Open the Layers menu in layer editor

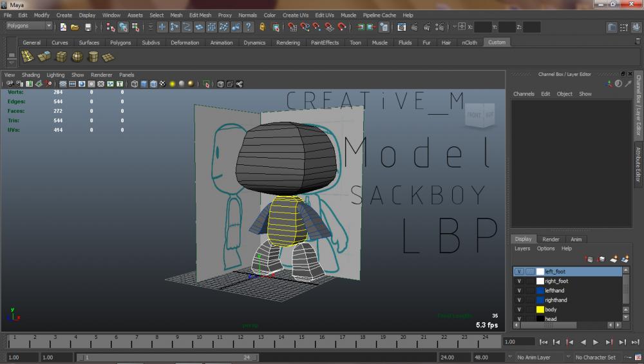tap(522, 249)
